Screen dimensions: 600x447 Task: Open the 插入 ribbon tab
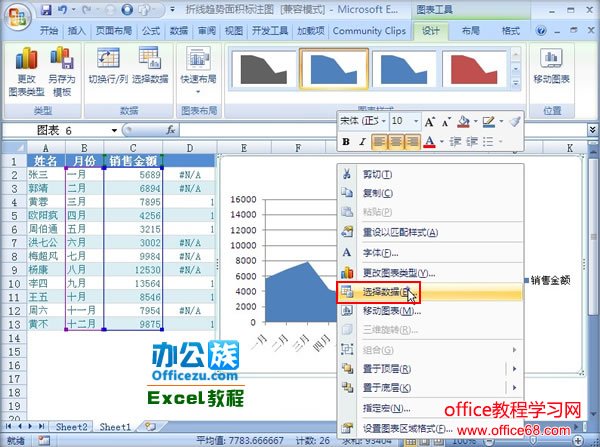77,31
